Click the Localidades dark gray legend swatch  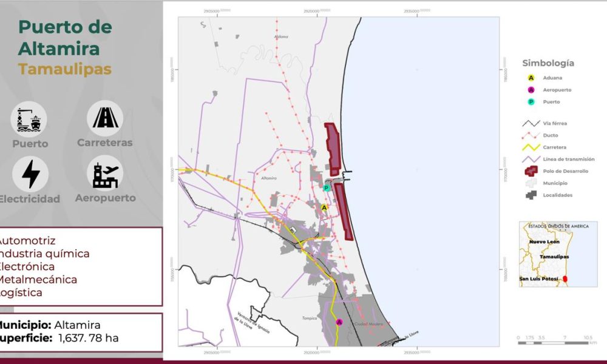[531, 195]
